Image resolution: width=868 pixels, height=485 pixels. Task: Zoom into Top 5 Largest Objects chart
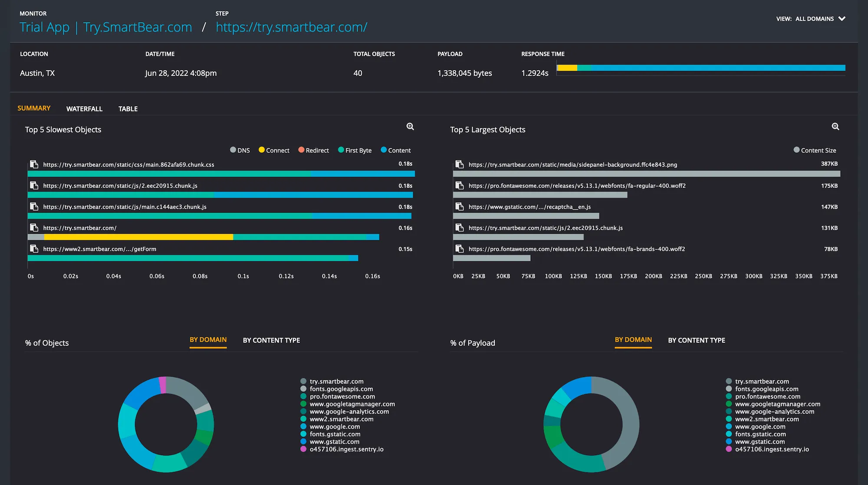coord(835,127)
